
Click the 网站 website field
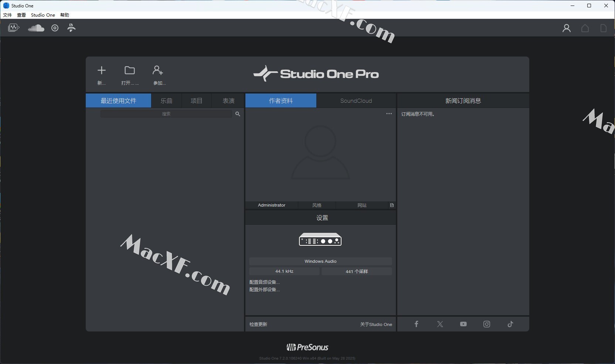pos(362,205)
